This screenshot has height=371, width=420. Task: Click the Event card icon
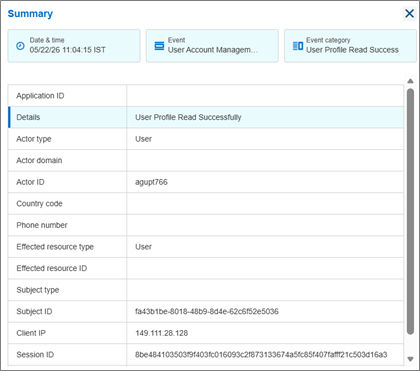(x=159, y=46)
